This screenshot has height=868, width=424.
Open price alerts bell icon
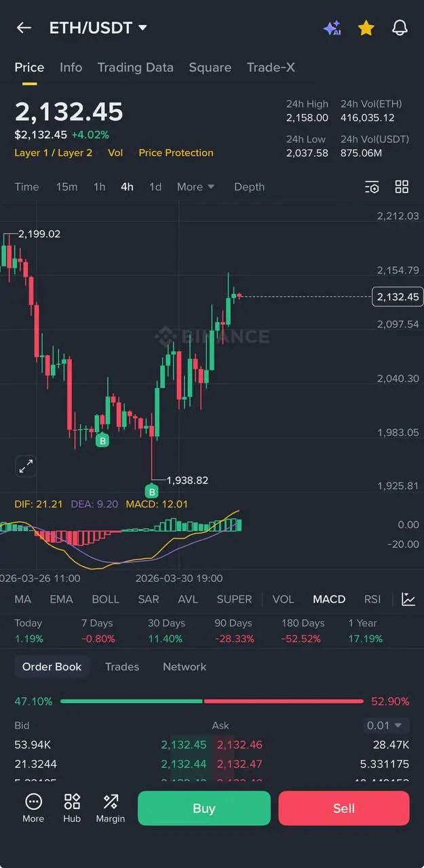[400, 28]
